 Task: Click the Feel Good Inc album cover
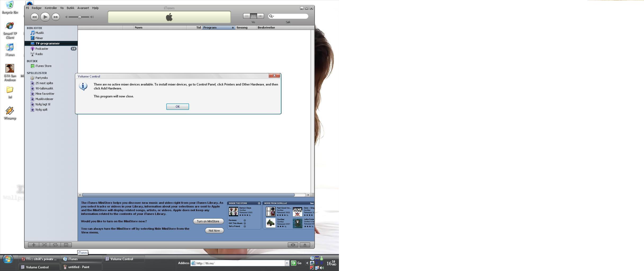271,212
